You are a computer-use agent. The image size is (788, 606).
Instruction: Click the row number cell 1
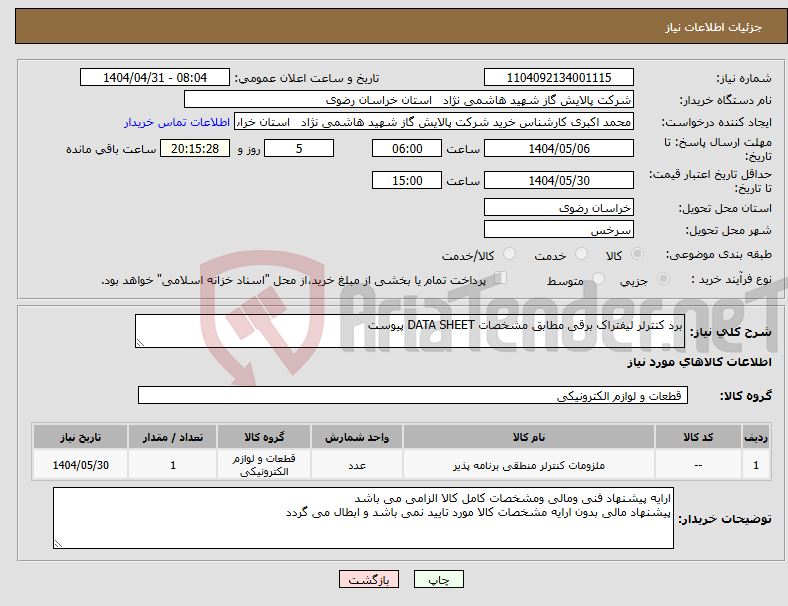coord(756,465)
